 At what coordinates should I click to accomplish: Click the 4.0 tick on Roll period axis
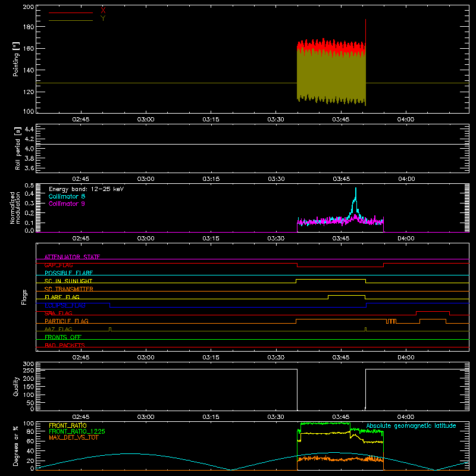coord(29,149)
